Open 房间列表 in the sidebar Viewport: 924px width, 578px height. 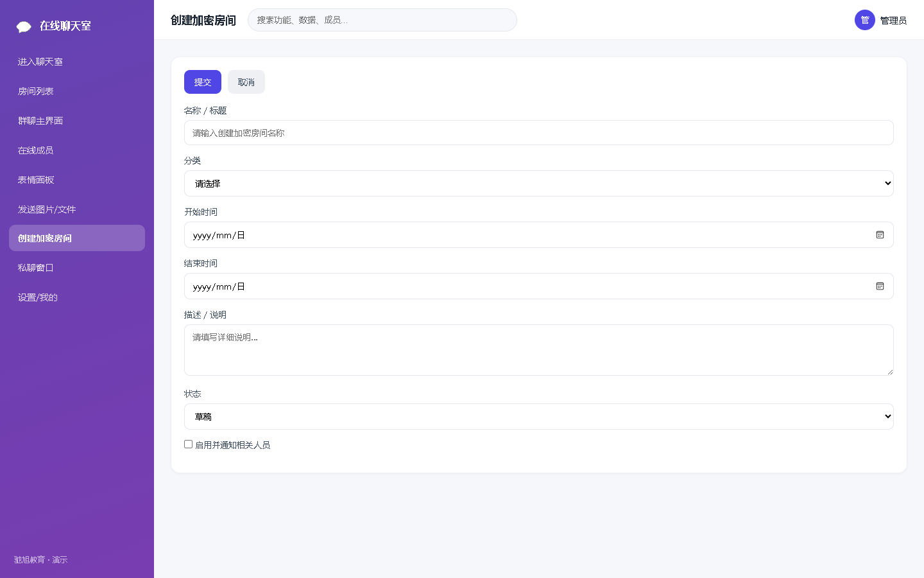coord(77,91)
